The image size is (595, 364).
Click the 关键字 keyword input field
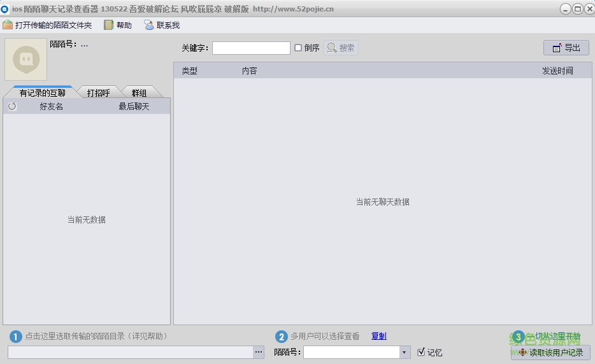[251, 48]
